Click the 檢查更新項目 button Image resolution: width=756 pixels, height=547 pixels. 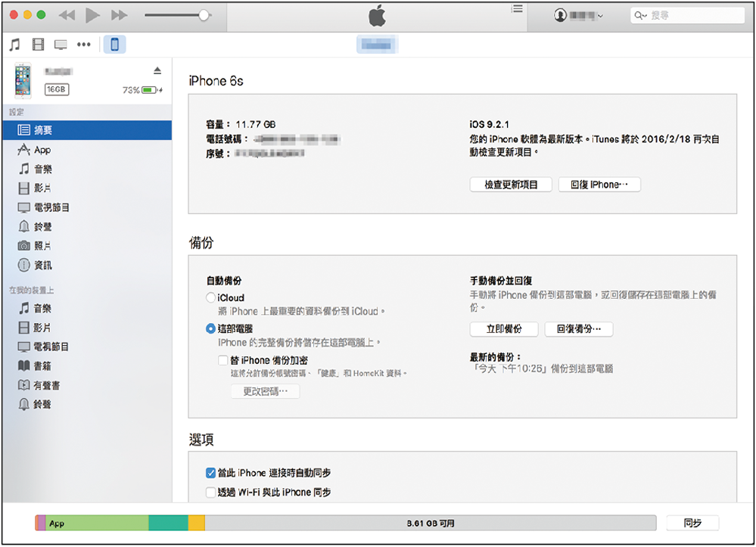(x=511, y=185)
